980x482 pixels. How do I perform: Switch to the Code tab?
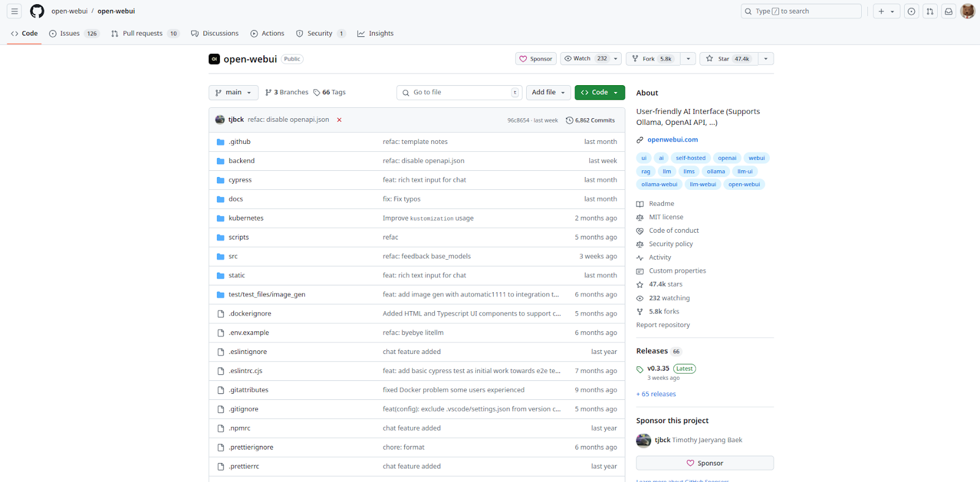(24, 34)
